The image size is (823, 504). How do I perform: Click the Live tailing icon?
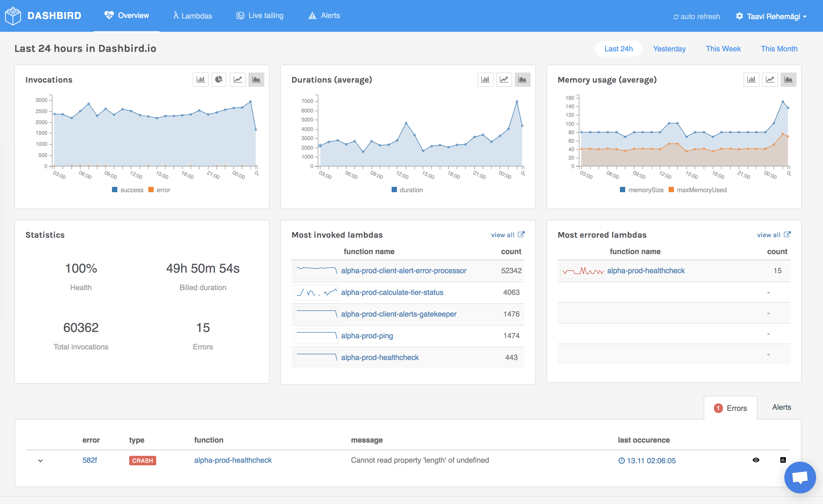point(240,16)
